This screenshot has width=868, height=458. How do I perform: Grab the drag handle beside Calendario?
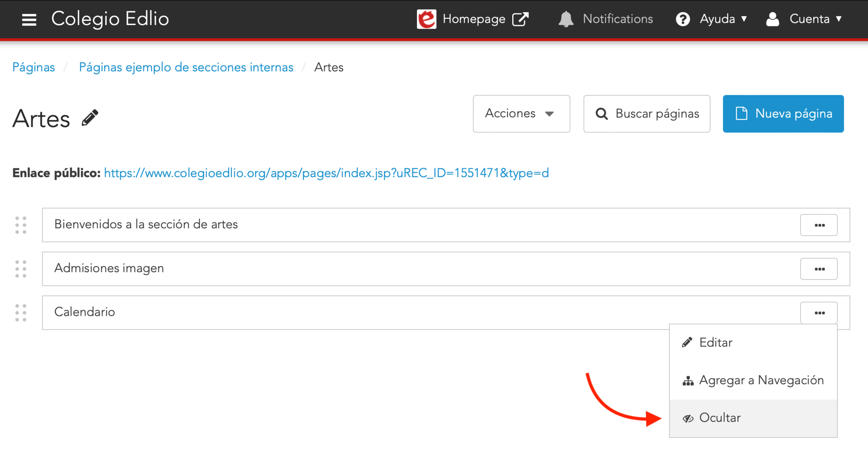tap(21, 313)
